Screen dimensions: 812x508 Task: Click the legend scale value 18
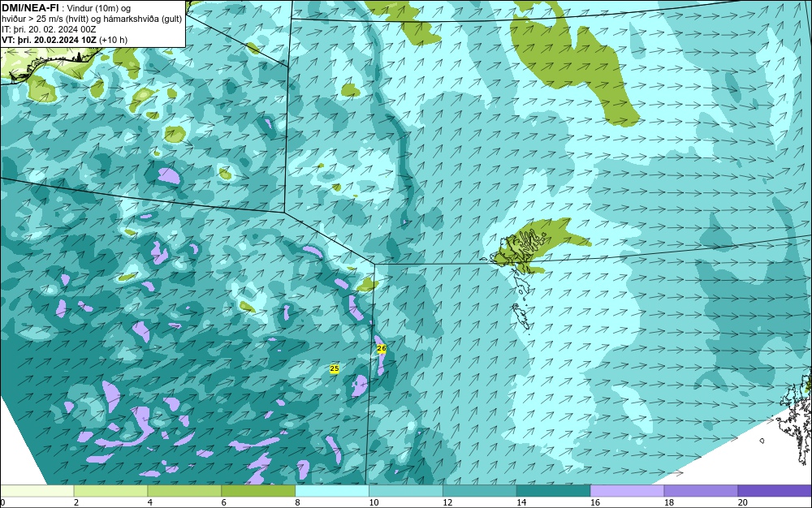coord(669,502)
